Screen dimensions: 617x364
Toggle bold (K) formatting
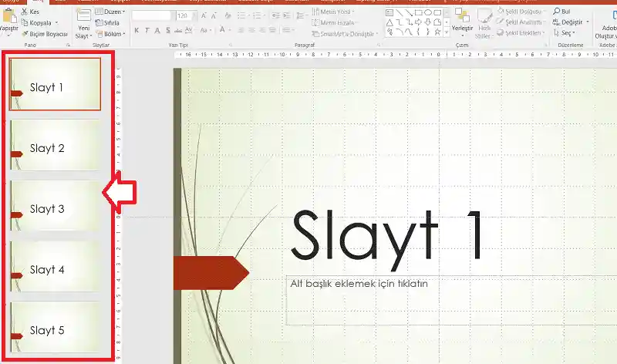137,30
